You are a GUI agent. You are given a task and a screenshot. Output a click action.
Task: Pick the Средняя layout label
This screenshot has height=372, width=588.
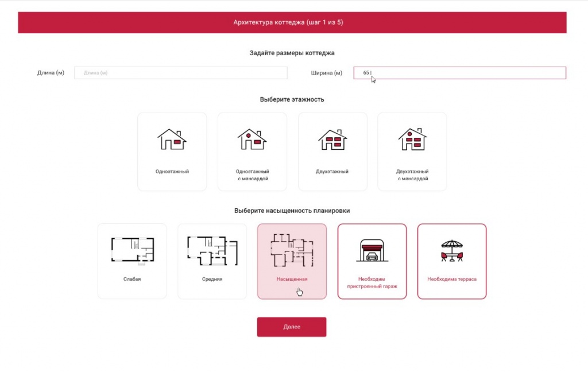tap(212, 279)
